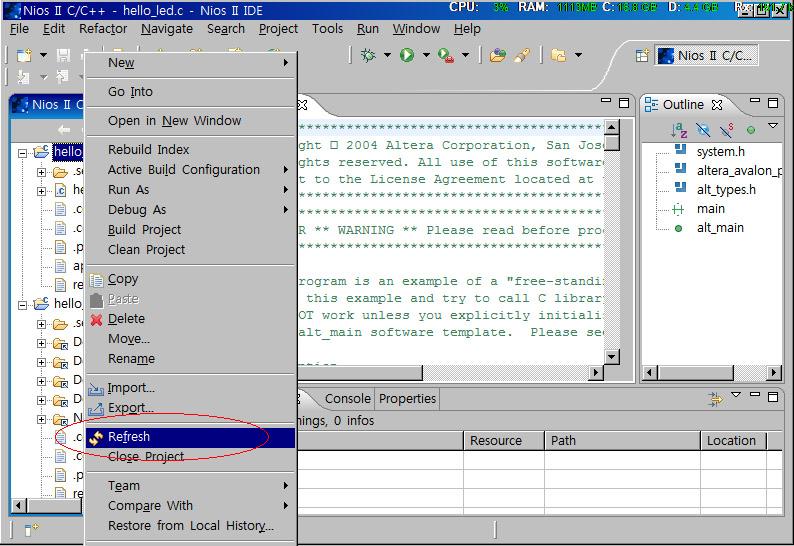Click the Location column header
This screenshot has width=794, height=546.
[734, 441]
